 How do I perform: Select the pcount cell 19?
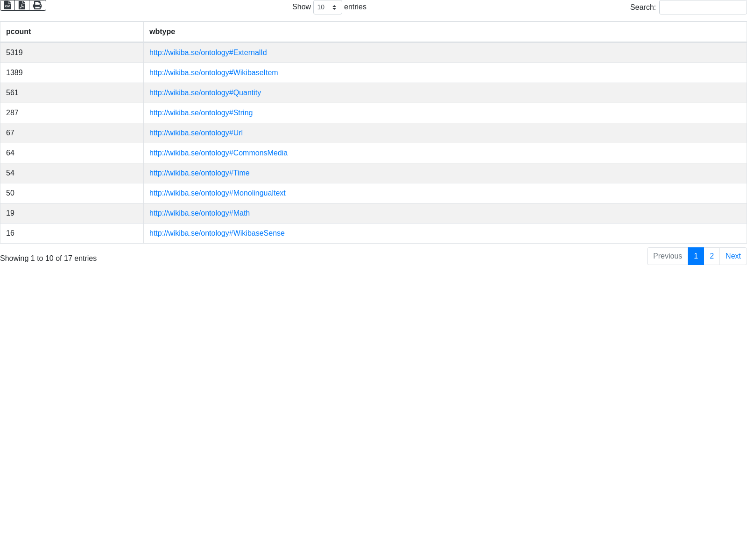click(72, 213)
